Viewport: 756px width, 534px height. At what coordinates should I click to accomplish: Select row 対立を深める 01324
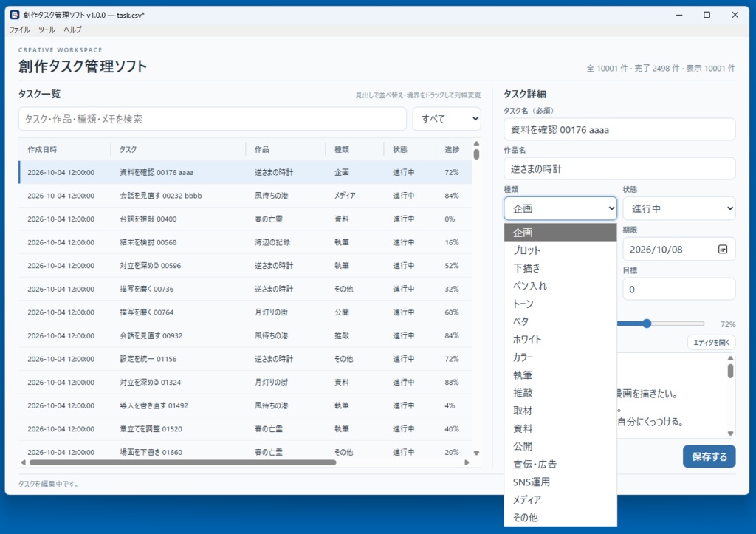245,382
